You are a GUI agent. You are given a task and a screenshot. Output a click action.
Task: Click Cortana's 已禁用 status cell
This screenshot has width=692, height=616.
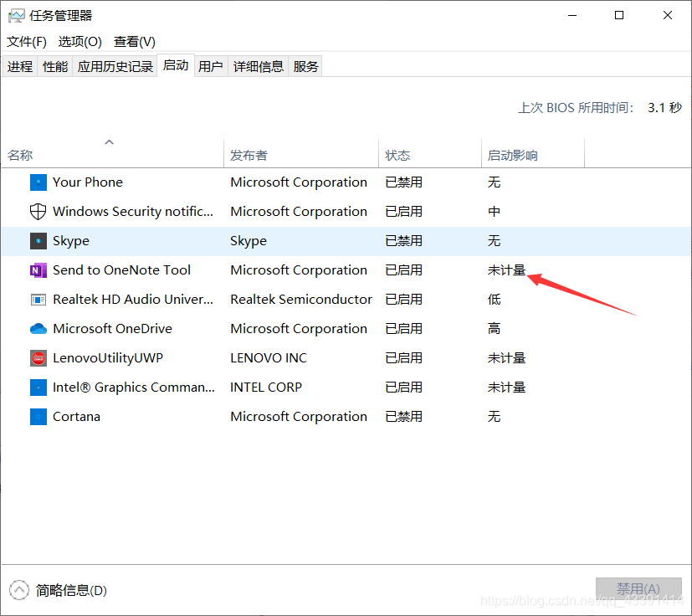coord(403,417)
